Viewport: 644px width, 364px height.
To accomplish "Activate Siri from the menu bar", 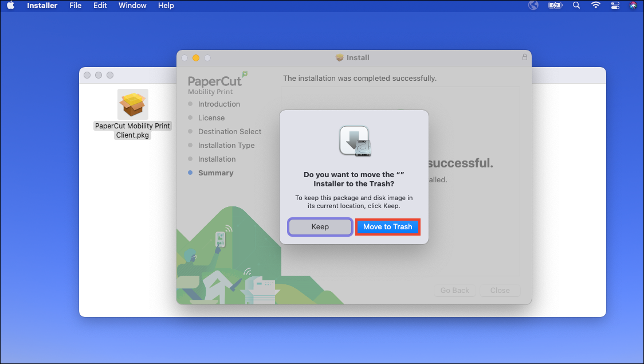I will [x=633, y=5].
